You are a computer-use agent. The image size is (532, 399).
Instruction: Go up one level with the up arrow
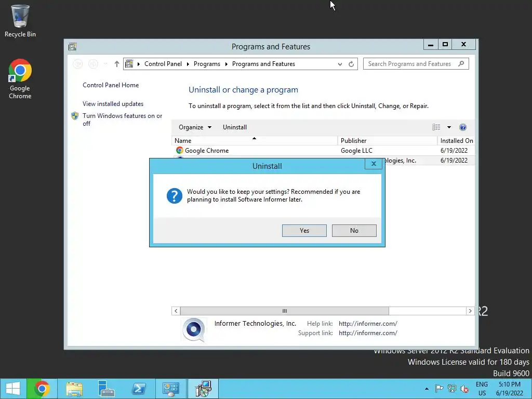pyautogui.click(x=117, y=64)
